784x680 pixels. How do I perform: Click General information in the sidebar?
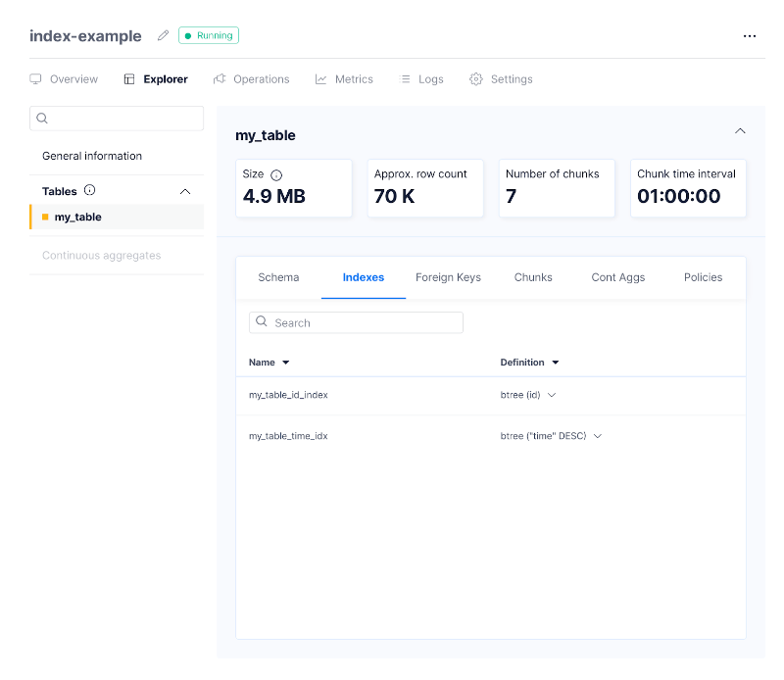coord(92,156)
